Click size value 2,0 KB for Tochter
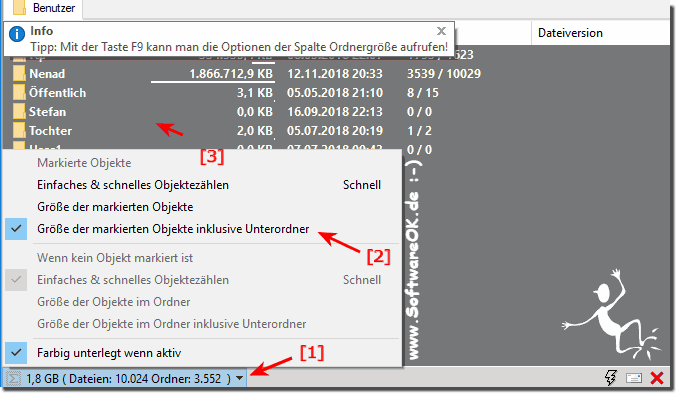 pyautogui.click(x=255, y=131)
